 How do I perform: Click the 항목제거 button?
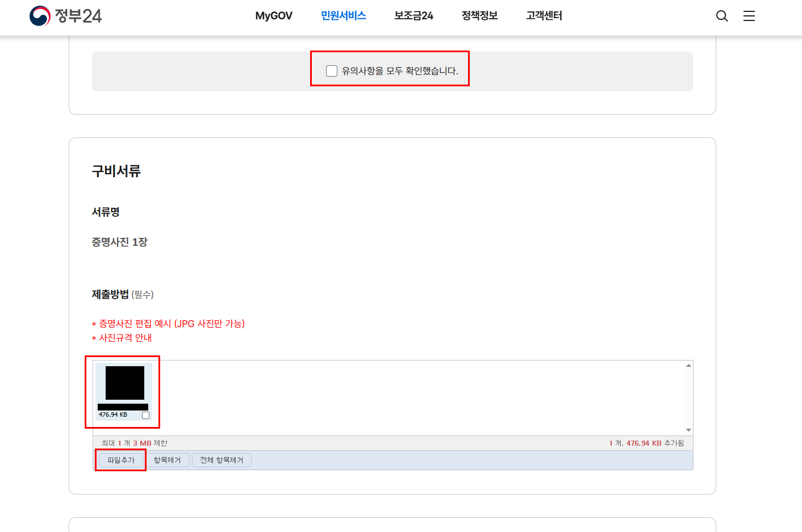point(167,460)
